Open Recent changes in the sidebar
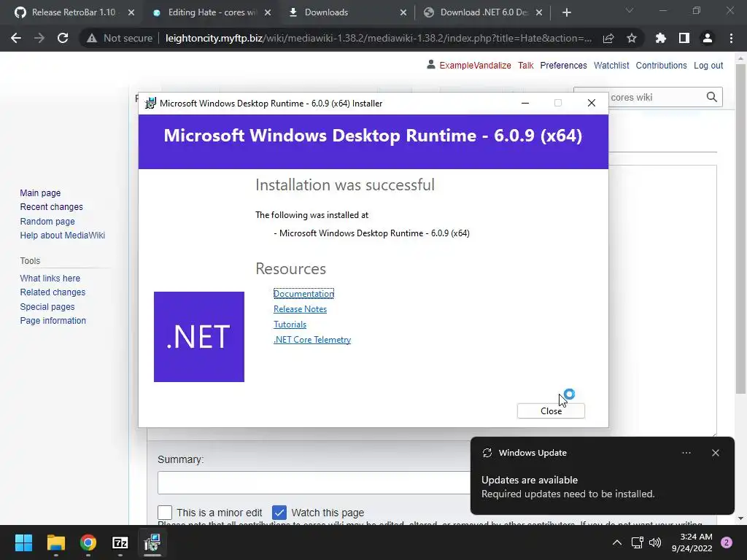This screenshot has height=560, width=747. (x=52, y=206)
